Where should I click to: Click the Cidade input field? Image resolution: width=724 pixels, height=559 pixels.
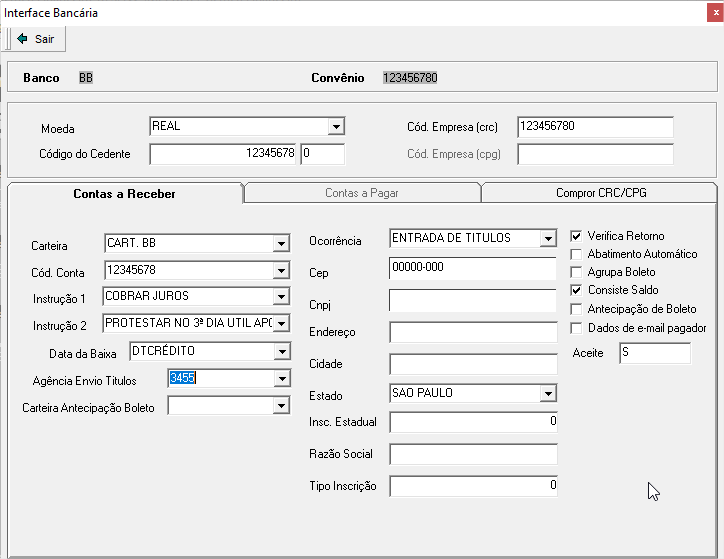point(473,364)
